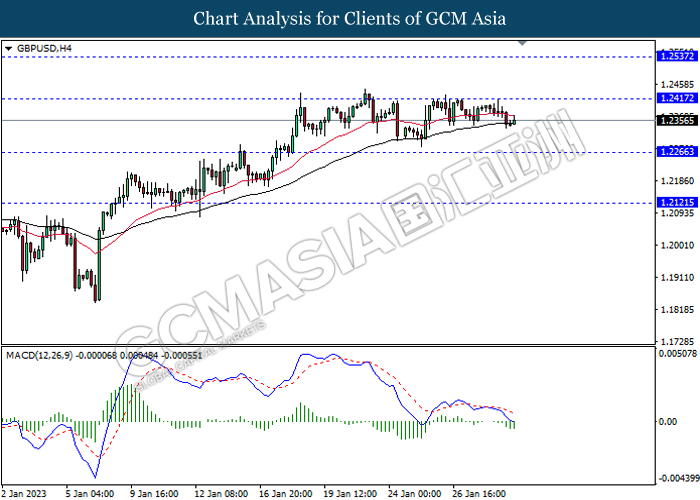Select the 1.20935 price axis value

click(677, 213)
